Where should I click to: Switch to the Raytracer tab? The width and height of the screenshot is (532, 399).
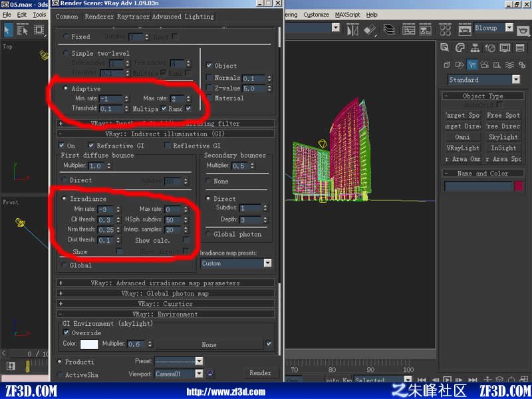point(133,16)
